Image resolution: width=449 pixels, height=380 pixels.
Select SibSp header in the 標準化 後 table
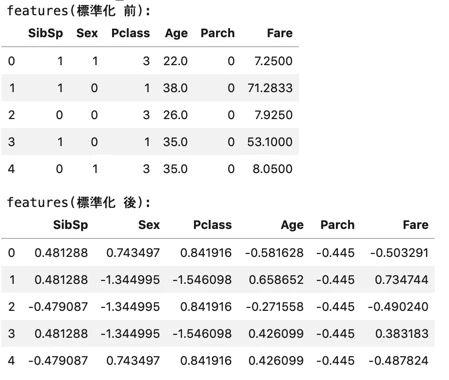(x=71, y=225)
